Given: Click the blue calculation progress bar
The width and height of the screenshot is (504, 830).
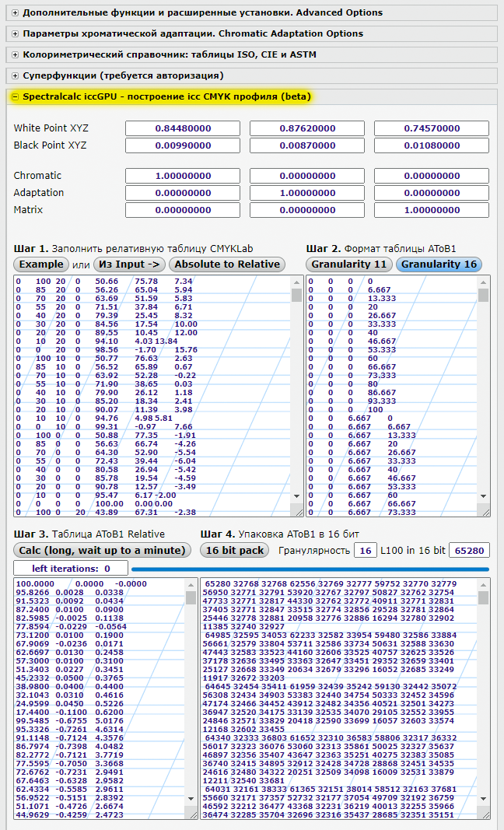Looking at the screenshot, I should point(310,569).
